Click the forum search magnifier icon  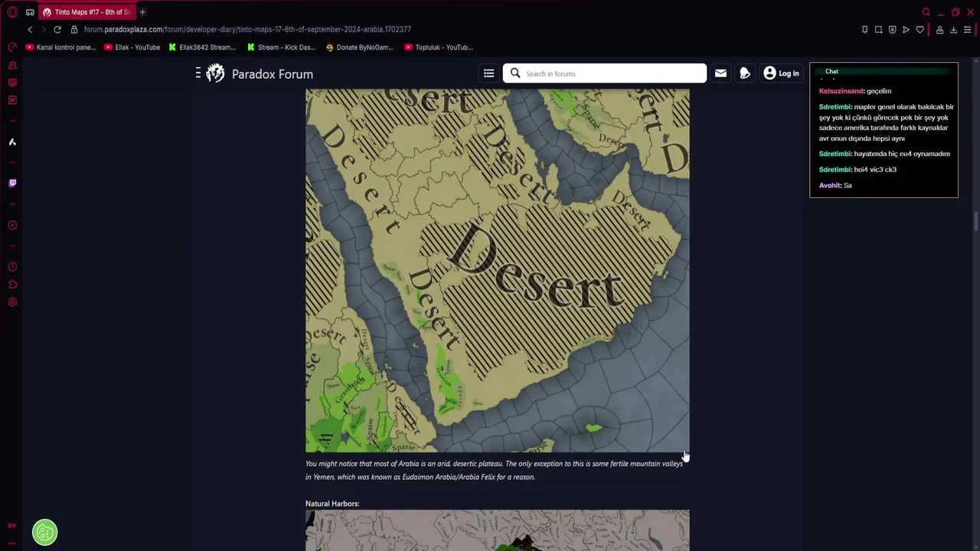coord(515,73)
